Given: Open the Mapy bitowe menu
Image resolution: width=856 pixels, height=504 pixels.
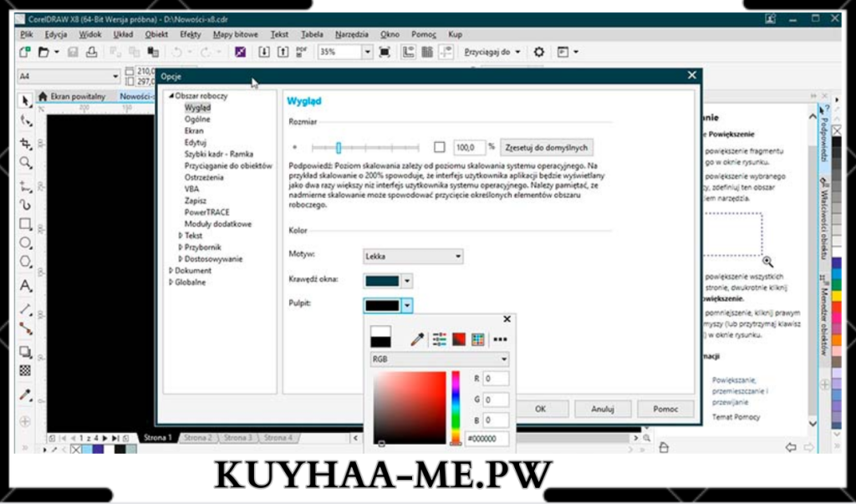Looking at the screenshot, I should pyautogui.click(x=235, y=34).
